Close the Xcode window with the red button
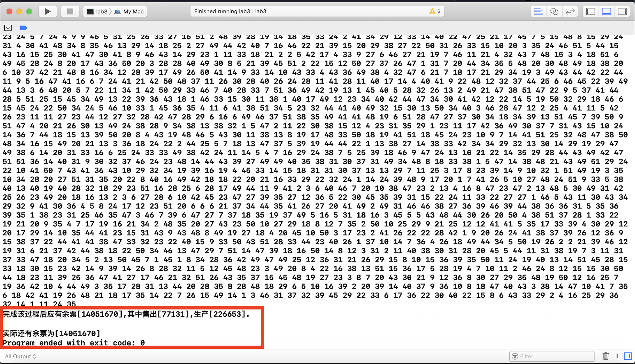635x364 pixels. 9,12
